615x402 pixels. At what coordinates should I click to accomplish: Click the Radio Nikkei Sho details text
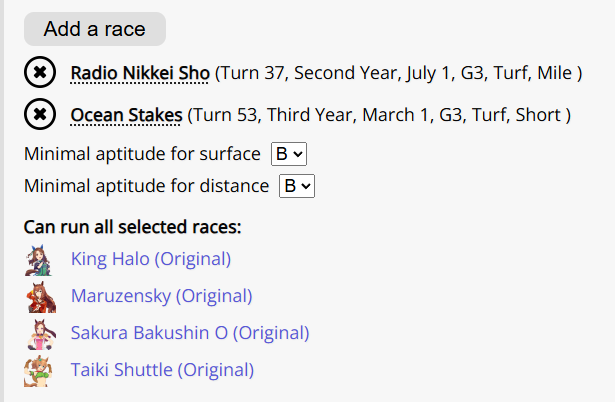[x=399, y=73]
